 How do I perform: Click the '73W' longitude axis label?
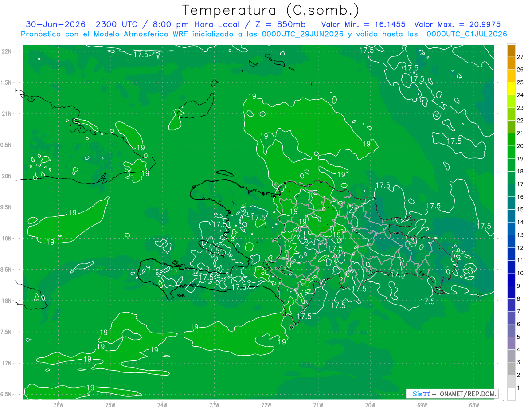click(214, 405)
